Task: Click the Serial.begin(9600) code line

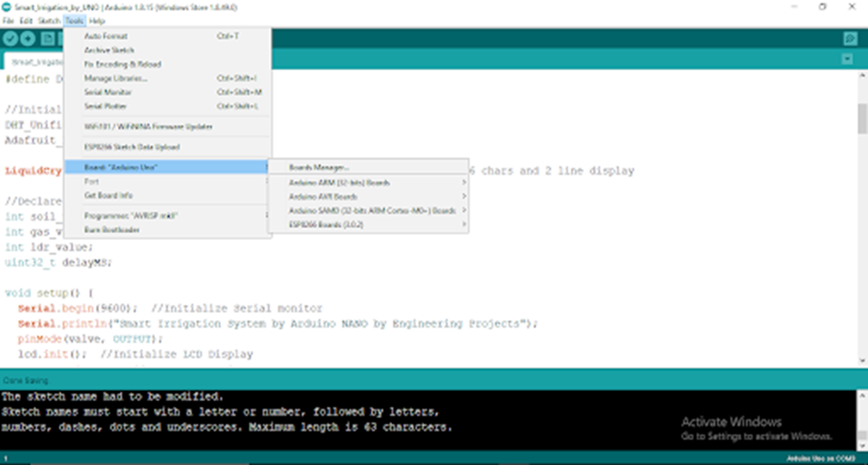Action: pyautogui.click(x=170, y=308)
